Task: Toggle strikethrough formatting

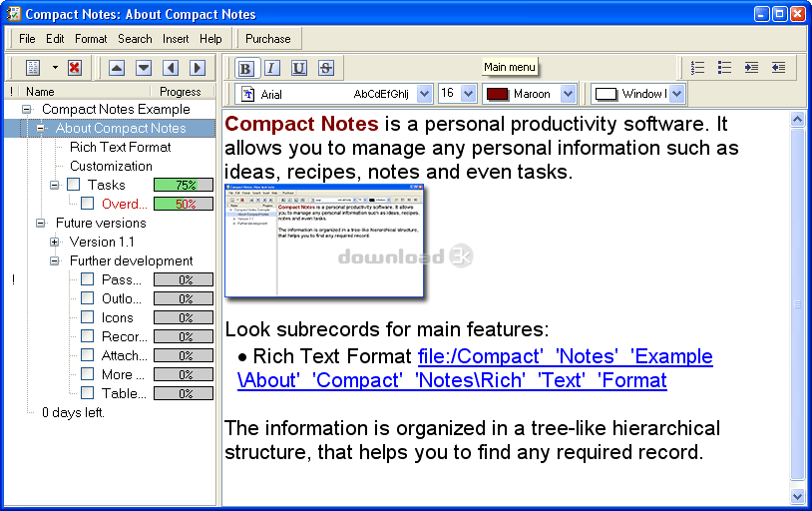Action: 326,68
